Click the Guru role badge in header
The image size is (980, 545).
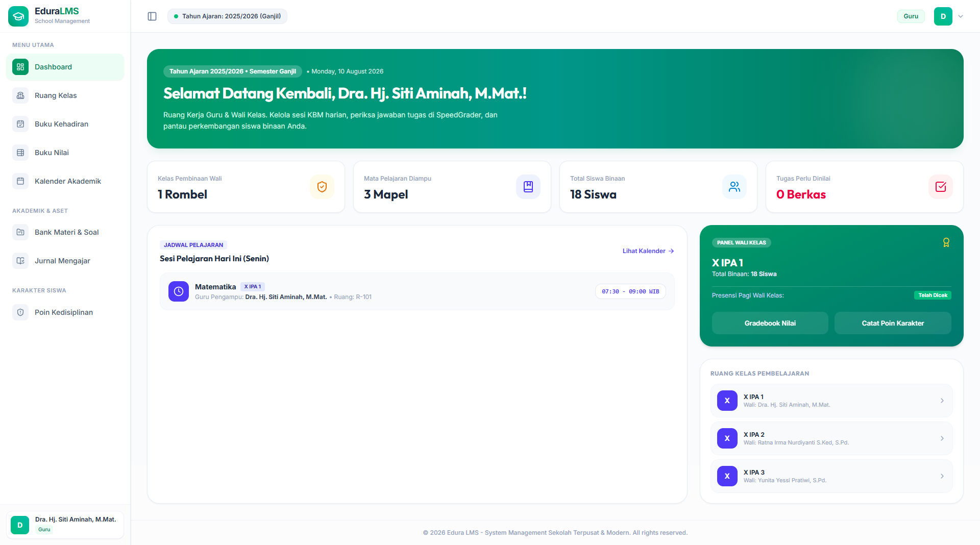911,16
